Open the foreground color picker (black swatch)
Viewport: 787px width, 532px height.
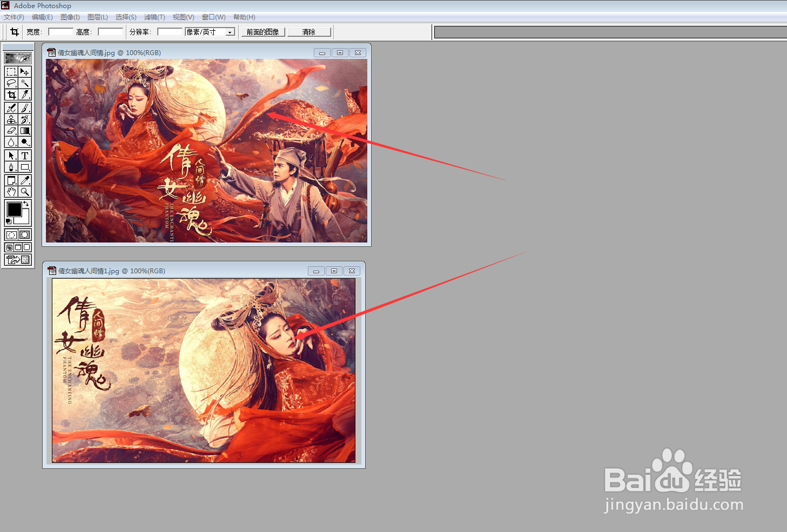14,208
